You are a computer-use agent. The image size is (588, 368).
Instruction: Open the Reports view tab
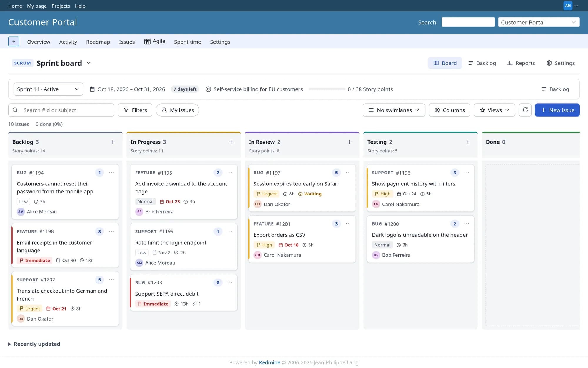521,63
